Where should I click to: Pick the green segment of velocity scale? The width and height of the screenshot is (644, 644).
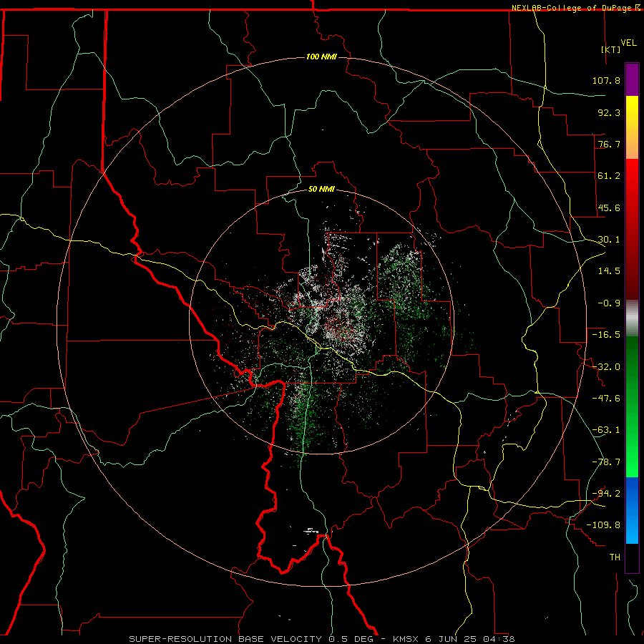(632, 406)
